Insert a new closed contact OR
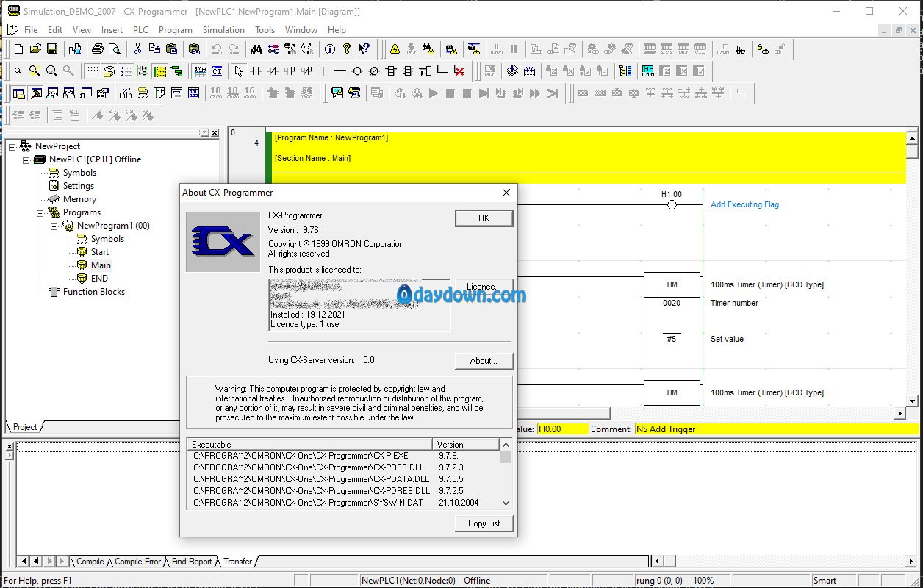Viewport: 923px width, 588px height. [x=306, y=71]
